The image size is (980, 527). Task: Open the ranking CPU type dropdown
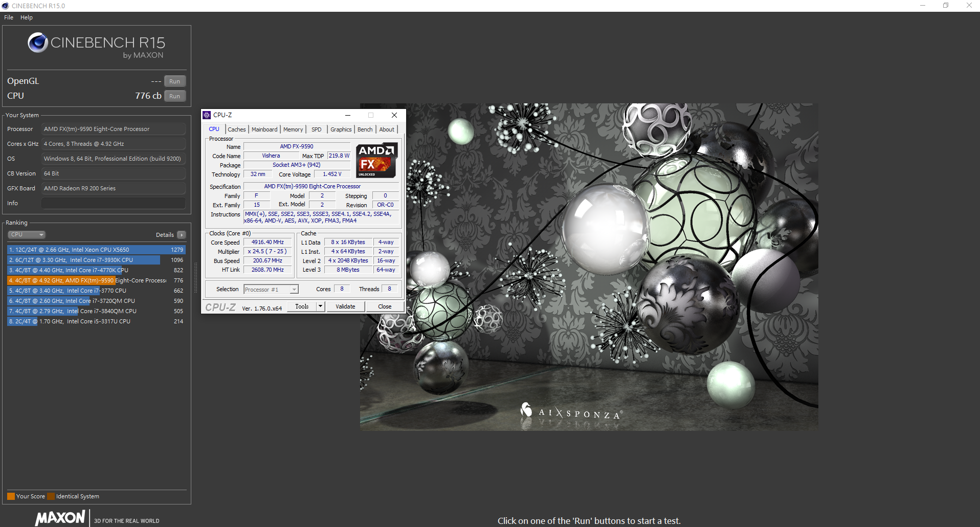point(27,235)
